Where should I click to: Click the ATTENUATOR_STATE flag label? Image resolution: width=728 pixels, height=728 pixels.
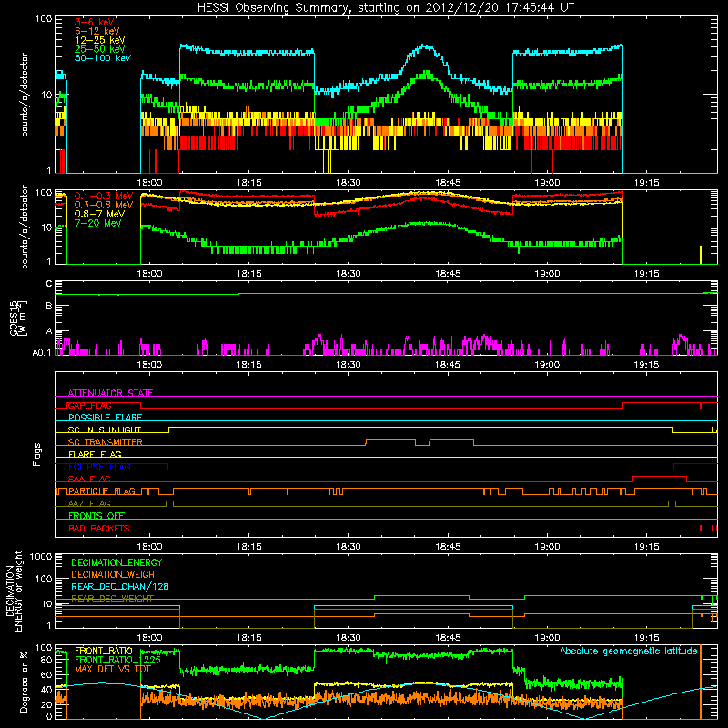pos(110,393)
